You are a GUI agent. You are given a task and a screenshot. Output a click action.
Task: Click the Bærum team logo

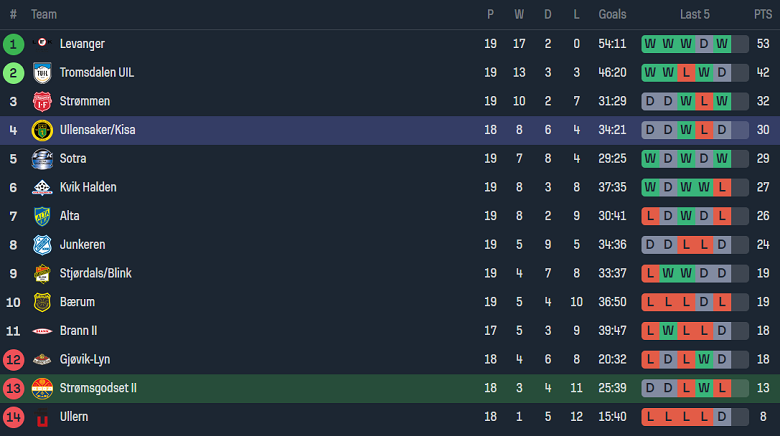tap(42, 302)
